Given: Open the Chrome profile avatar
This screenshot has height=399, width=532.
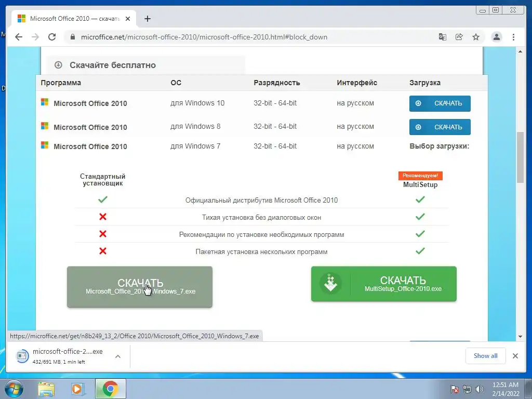Looking at the screenshot, I should (x=497, y=37).
